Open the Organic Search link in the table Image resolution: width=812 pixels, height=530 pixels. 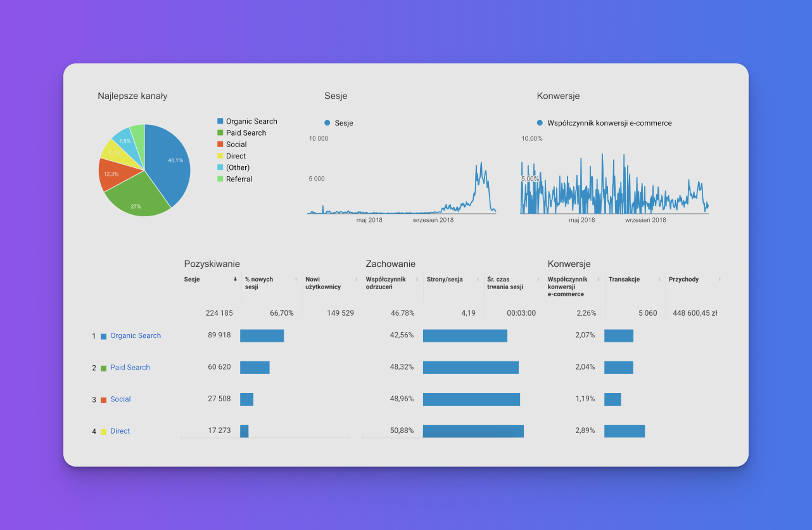[136, 336]
